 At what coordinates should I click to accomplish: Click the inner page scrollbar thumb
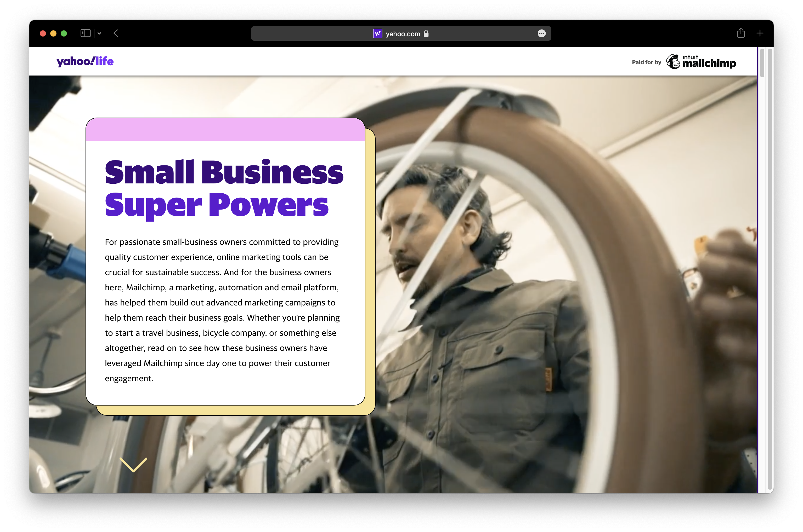pyautogui.click(x=762, y=63)
